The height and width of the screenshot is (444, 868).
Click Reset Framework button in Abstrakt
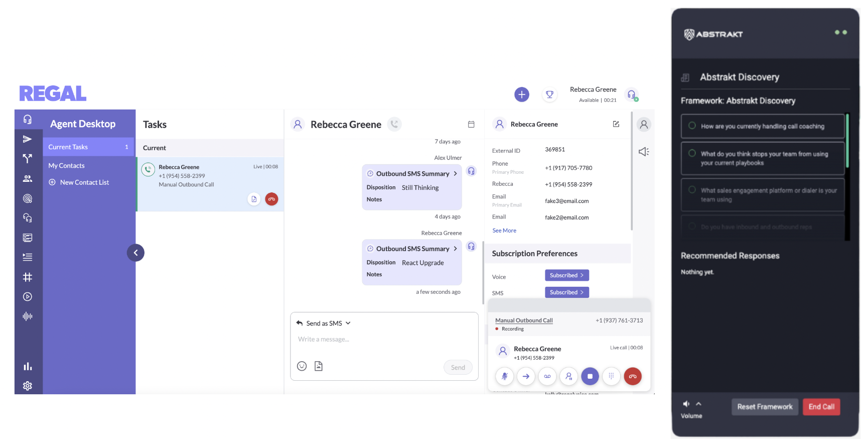point(765,407)
